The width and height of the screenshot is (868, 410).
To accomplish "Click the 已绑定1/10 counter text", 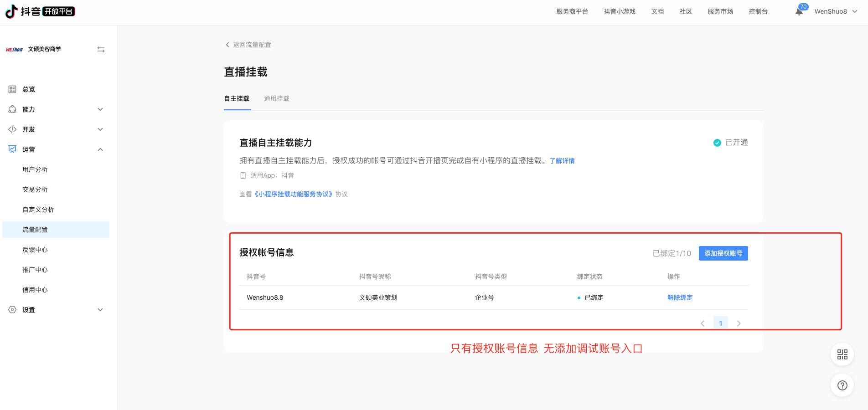I will pyautogui.click(x=672, y=253).
